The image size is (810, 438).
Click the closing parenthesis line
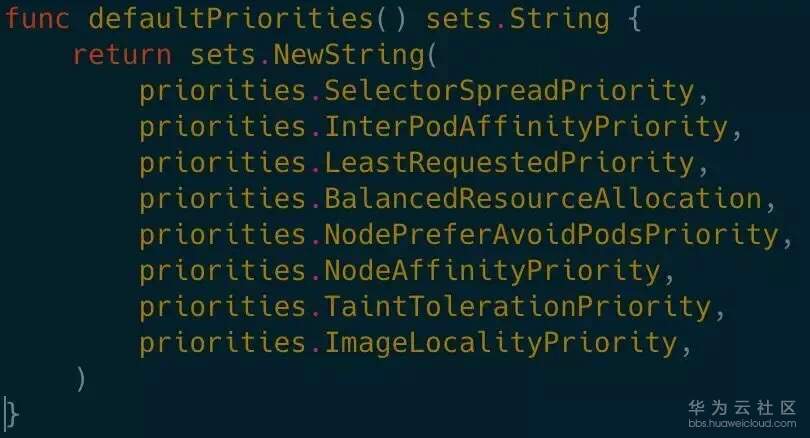pyautogui.click(x=80, y=379)
